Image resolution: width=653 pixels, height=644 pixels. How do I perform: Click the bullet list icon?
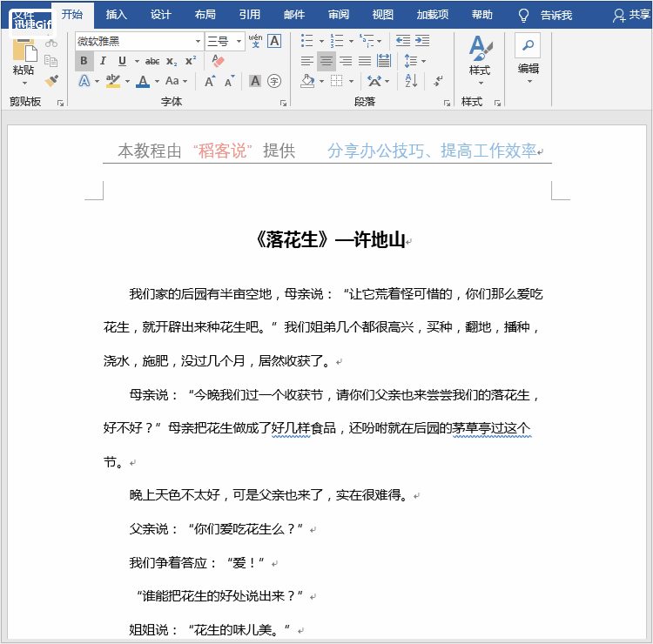coord(307,41)
